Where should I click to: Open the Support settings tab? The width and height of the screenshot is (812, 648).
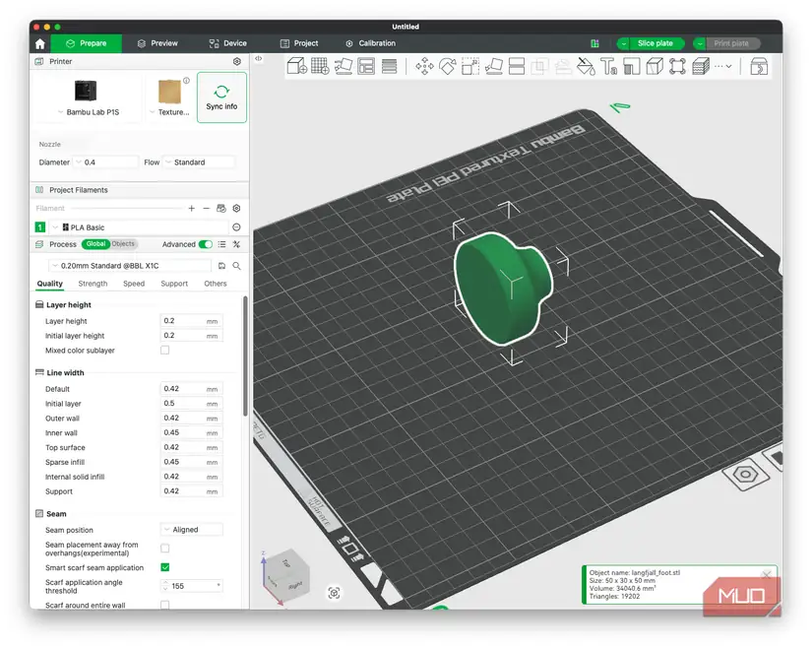174,284
